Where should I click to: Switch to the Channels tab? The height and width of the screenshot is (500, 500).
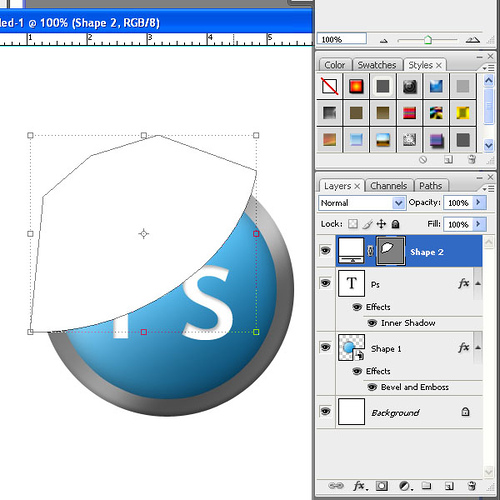(389, 186)
